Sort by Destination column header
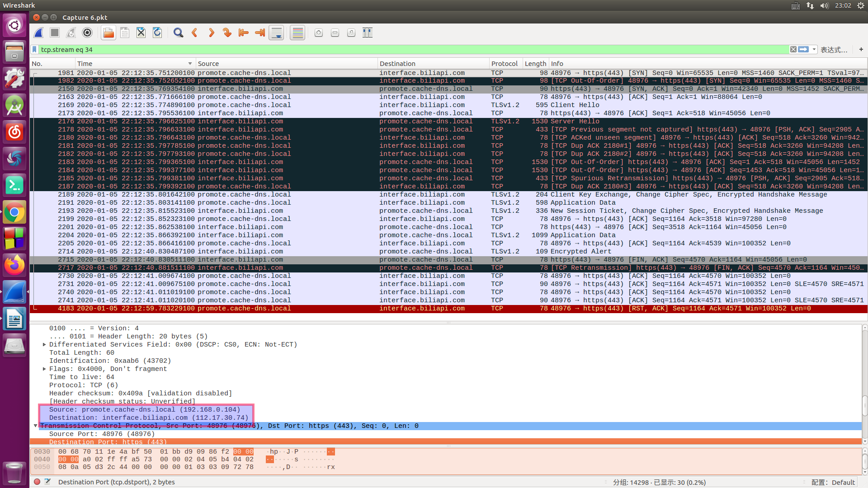 click(x=397, y=64)
